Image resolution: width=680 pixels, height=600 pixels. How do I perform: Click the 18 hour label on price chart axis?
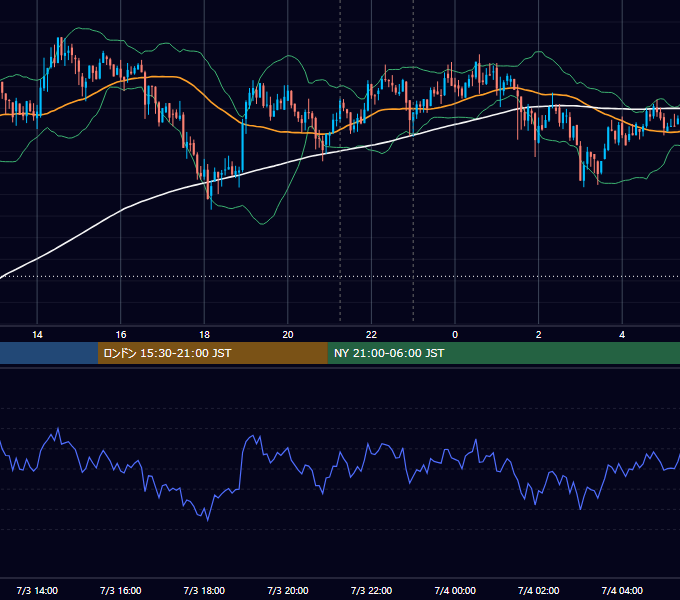click(204, 335)
